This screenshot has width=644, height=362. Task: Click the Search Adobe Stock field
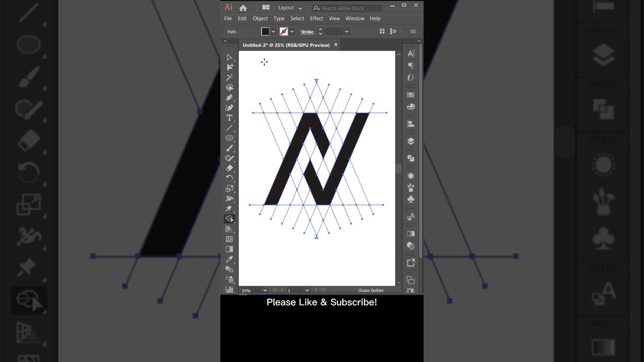[347, 8]
